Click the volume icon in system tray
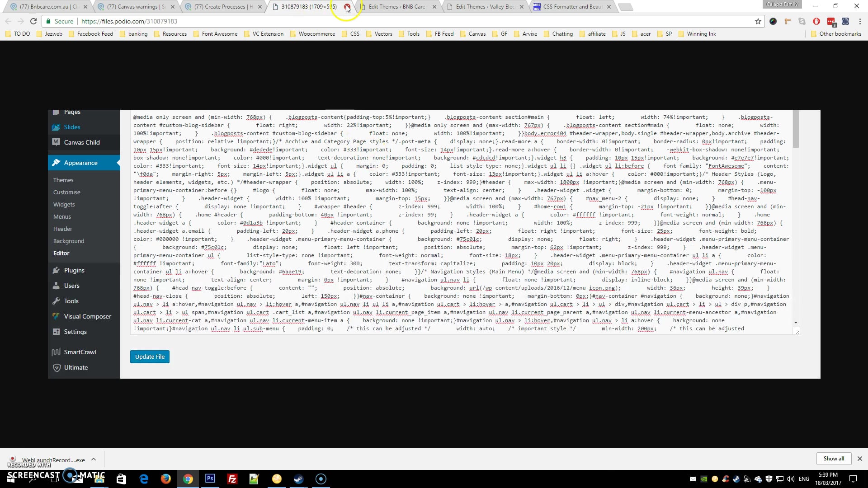Screen dimensions: 868x488 [791, 479]
